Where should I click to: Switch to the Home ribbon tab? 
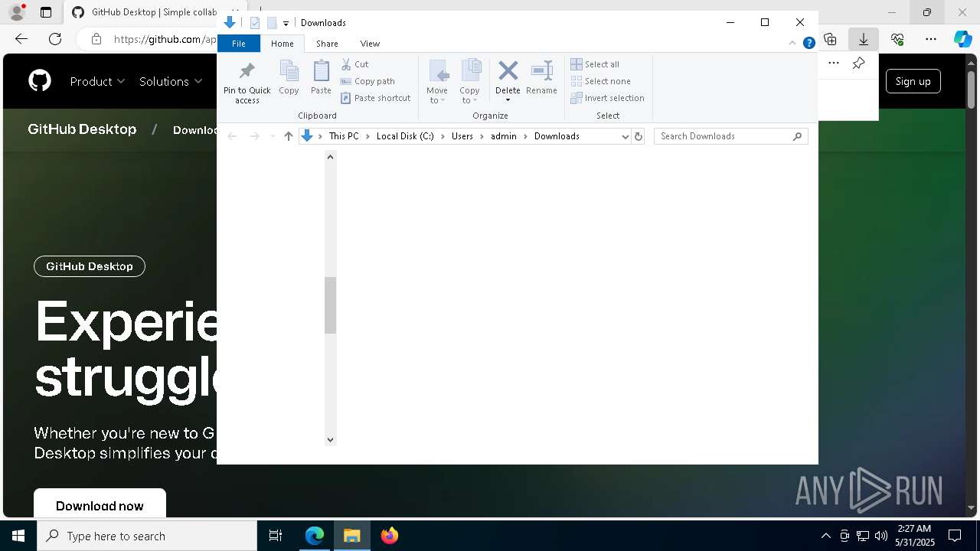point(282,44)
